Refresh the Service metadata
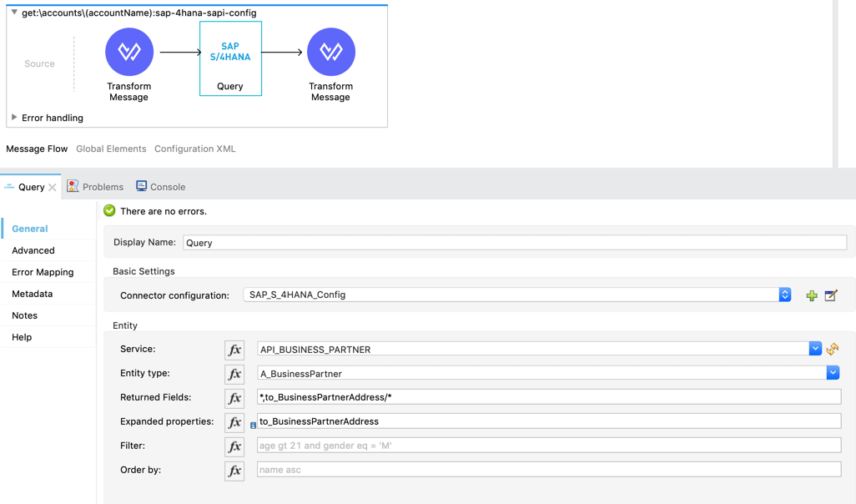Screen dimensions: 856x504 833,349
